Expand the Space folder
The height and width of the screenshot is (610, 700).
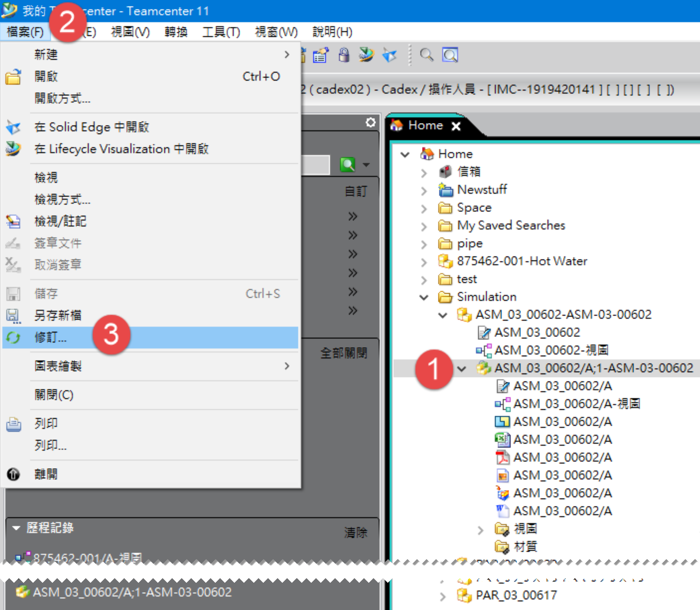pyautogui.click(x=424, y=209)
